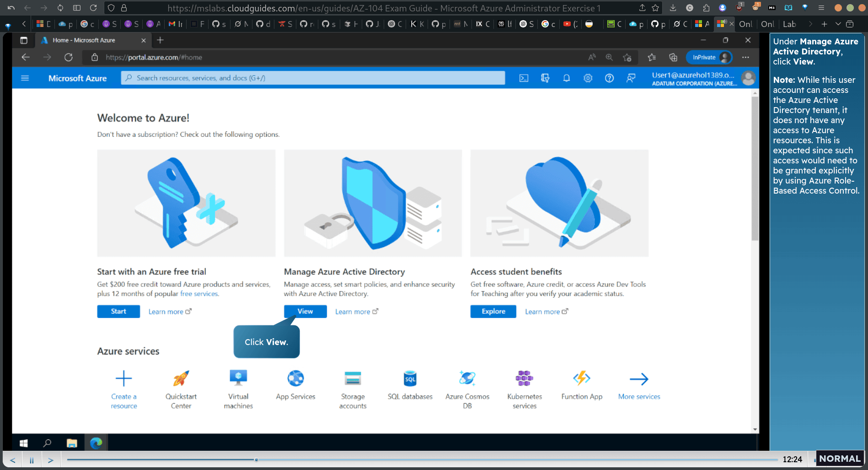Open Edge settings and more menu

click(746, 57)
